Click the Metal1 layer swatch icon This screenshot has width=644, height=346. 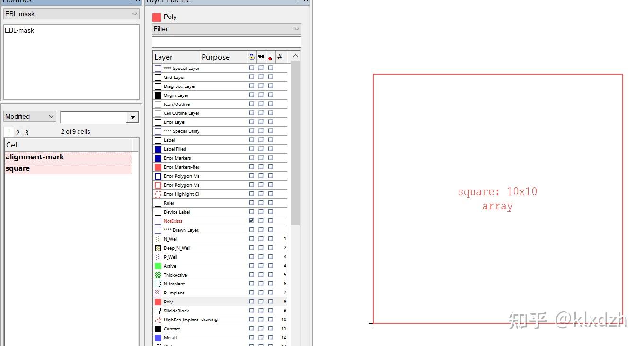[x=158, y=337]
